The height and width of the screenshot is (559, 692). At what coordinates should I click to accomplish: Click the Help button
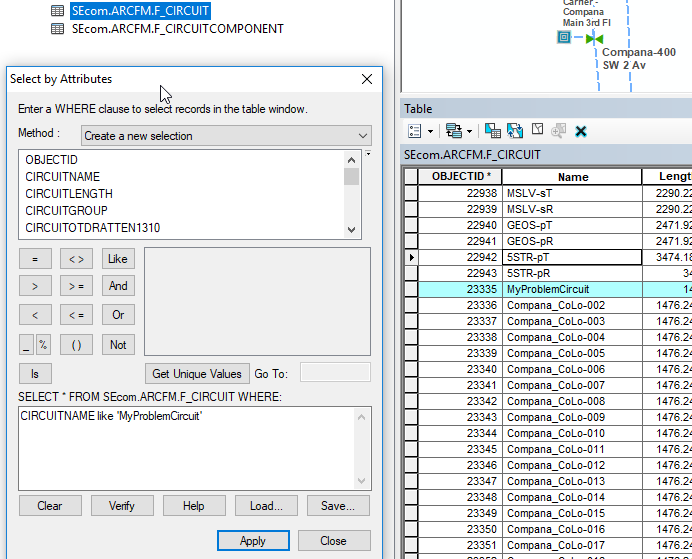click(x=194, y=506)
